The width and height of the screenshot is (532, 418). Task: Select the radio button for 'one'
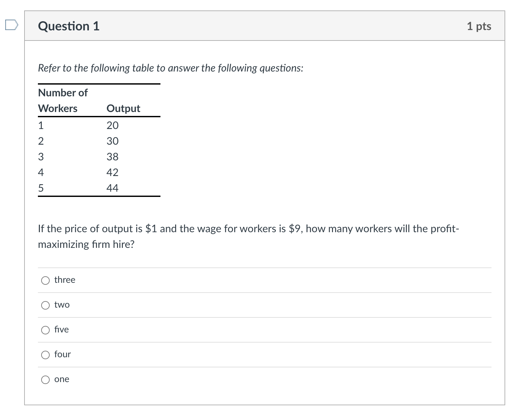tap(45, 380)
